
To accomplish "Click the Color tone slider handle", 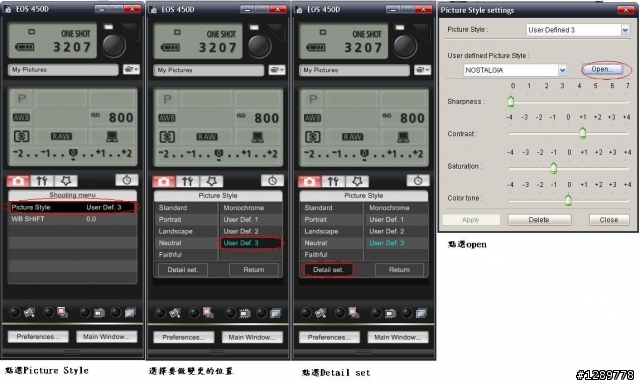I will tap(568, 200).
